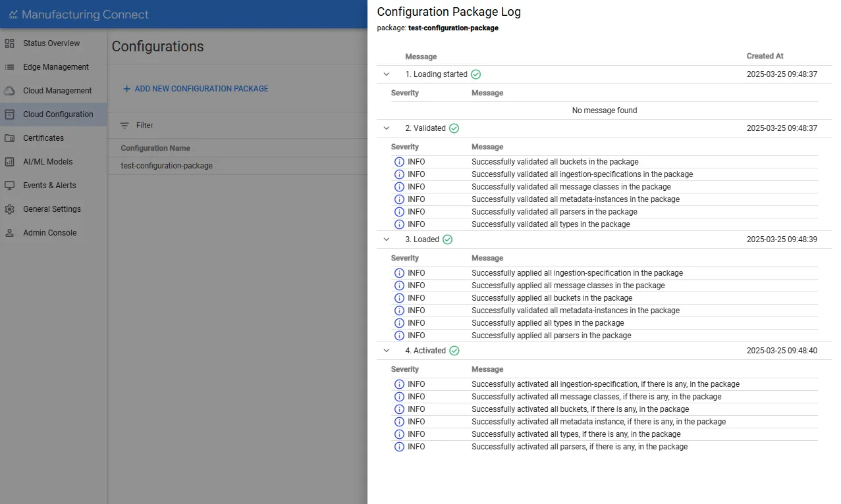This screenshot has width=841, height=504.
Task: Collapse the Loaded log section
Action: coord(387,239)
